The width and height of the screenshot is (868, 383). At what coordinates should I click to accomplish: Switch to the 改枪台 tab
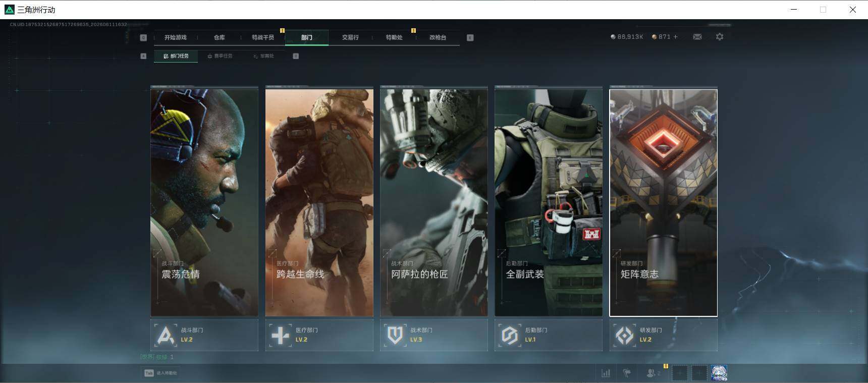438,37
